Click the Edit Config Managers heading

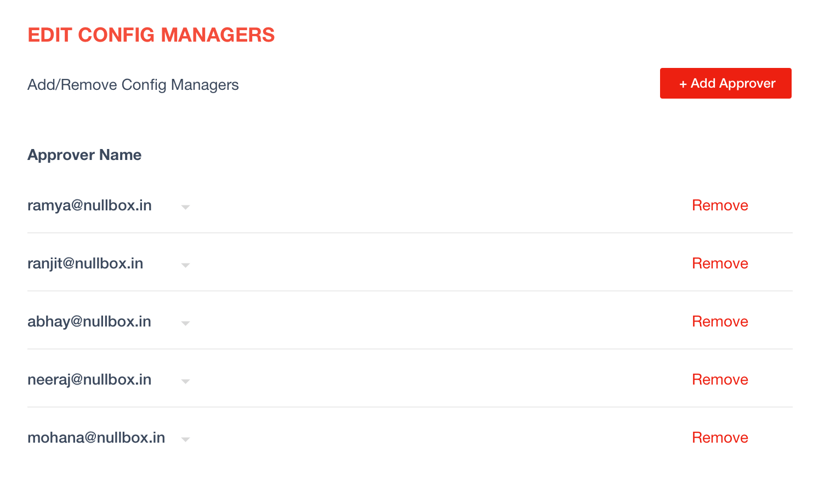[151, 35]
